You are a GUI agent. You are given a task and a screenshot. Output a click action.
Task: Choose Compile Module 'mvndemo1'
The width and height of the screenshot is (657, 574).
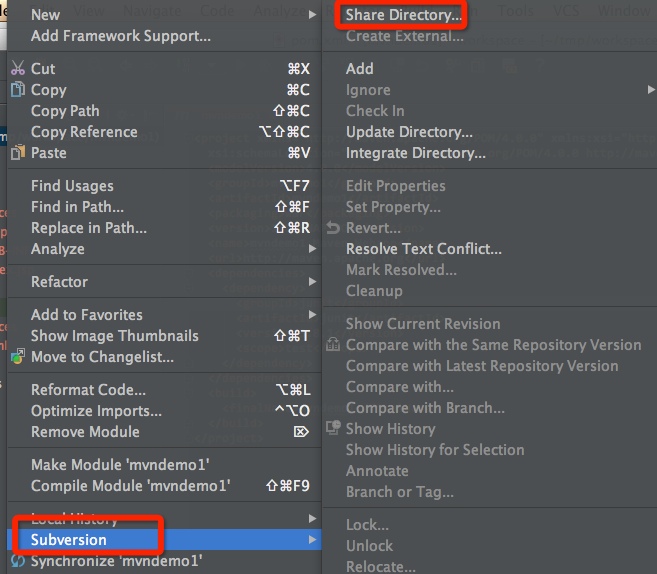point(130,486)
